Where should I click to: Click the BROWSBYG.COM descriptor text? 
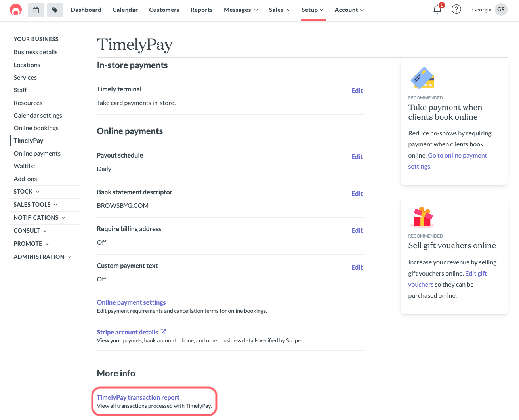click(x=123, y=206)
